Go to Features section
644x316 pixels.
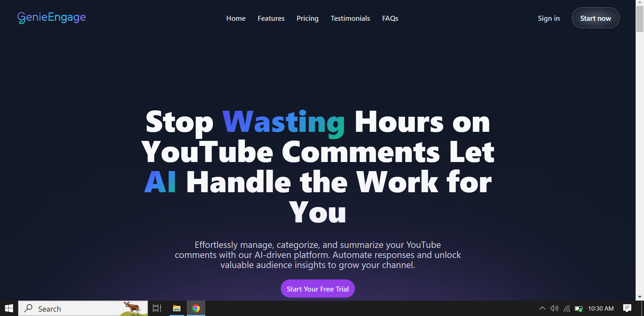tap(271, 18)
